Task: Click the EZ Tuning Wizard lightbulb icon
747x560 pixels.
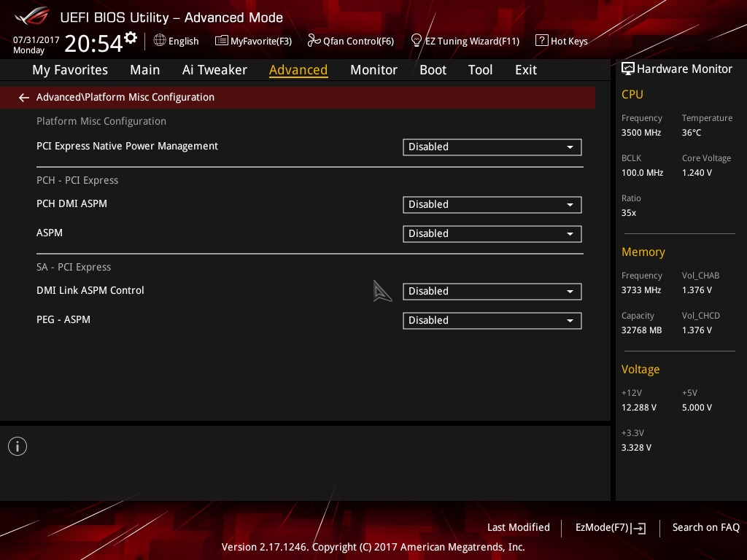Action: pyautogui.click(x=416, y=41)
